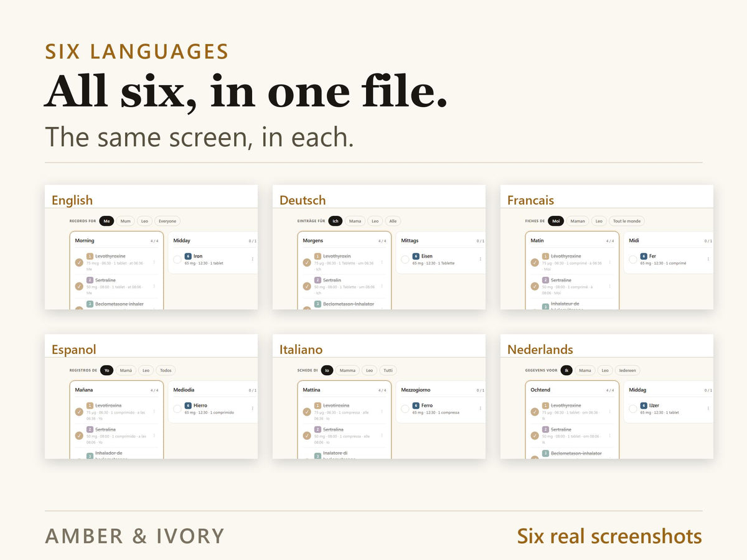Click the badge icon next to Fer
The width and height of the screenshot is (747, 560).
[644, 256]
